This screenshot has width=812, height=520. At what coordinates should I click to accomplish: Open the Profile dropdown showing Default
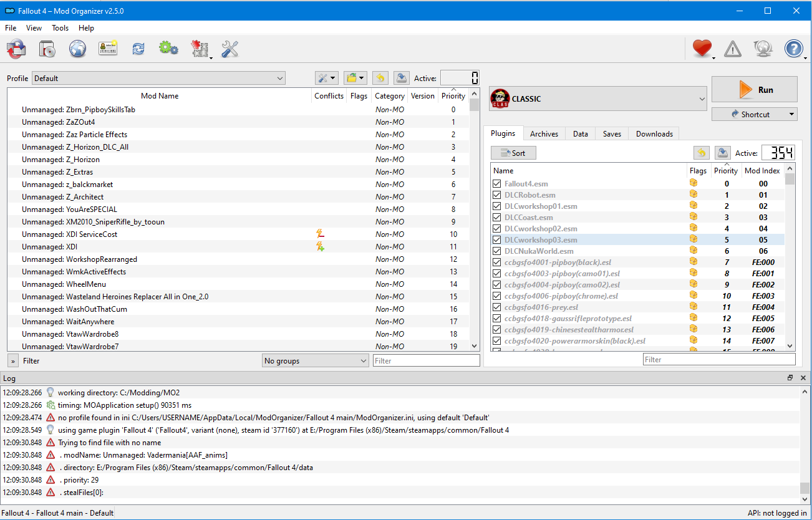point(158,79)
